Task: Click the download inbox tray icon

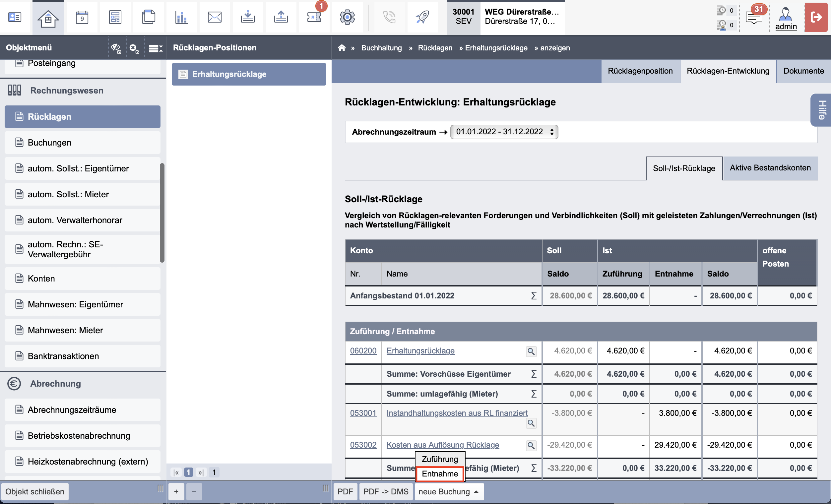Action: tap(248, 17)
